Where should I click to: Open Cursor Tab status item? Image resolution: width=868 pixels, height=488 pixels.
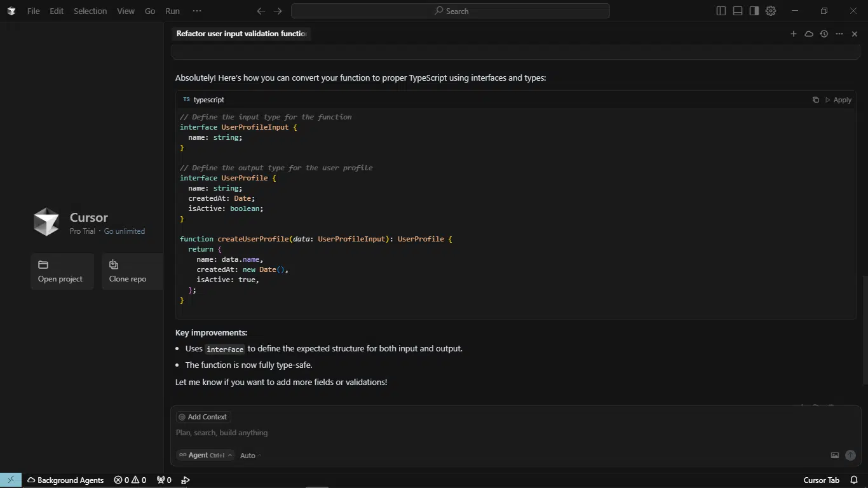[821, 480]
